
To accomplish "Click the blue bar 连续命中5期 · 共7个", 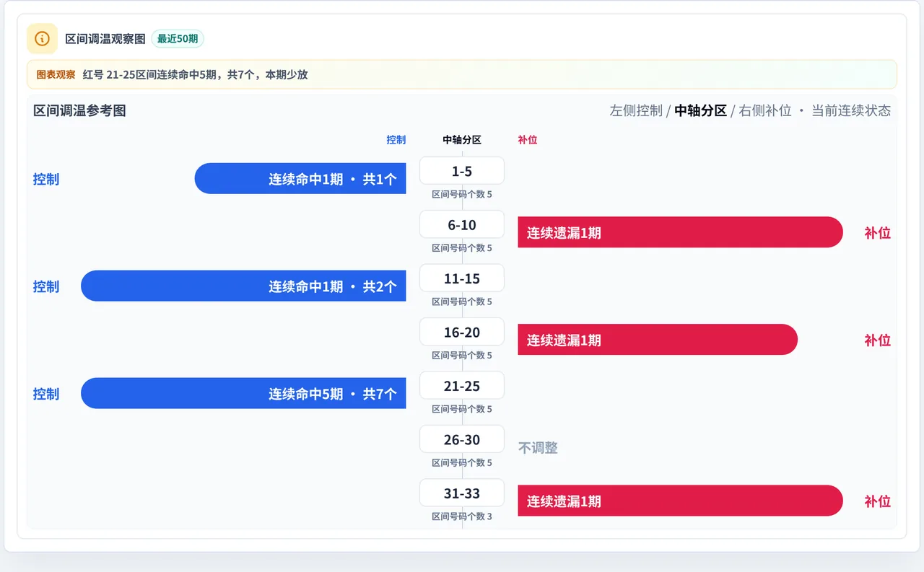I will [243, 393].
